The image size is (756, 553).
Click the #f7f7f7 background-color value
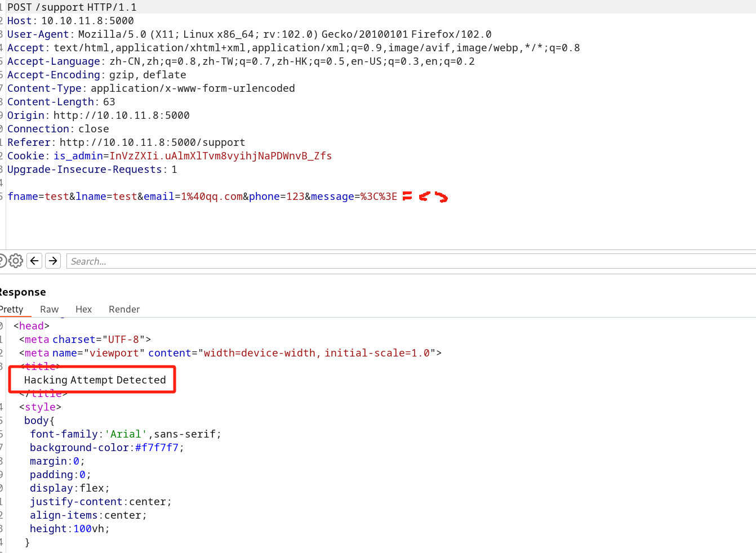click(x=157, y=448)
